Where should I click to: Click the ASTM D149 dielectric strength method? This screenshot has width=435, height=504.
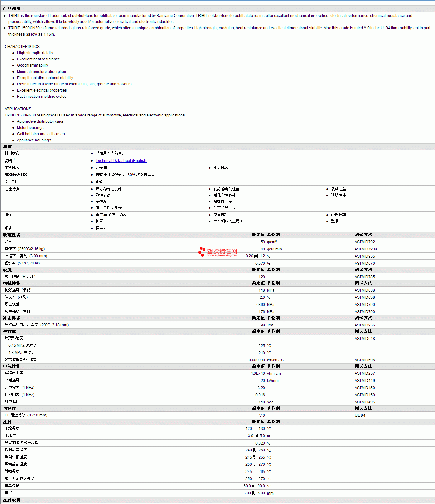click(x=365, y=381)
